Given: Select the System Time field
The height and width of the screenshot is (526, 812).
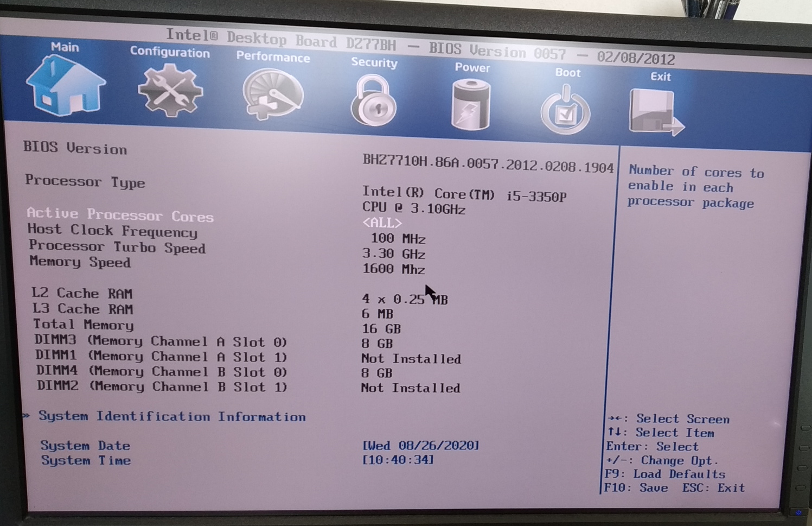Looking at the screenshot, I should [86, 460].
